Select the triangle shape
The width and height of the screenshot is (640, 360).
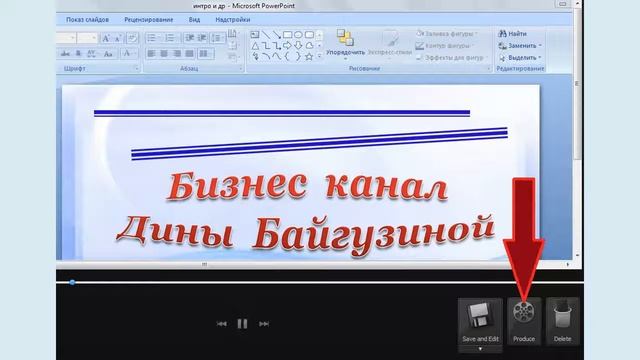tap(255, 45)
